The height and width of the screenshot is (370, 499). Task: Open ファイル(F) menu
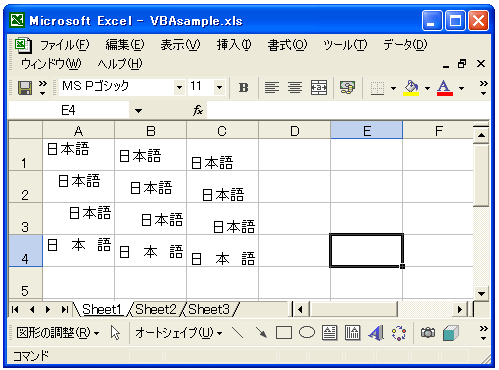[65, 45]
